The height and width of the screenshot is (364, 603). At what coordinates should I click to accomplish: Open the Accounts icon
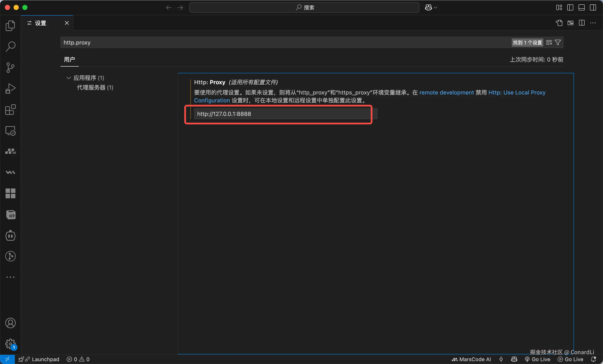click(x=10, y=323)
